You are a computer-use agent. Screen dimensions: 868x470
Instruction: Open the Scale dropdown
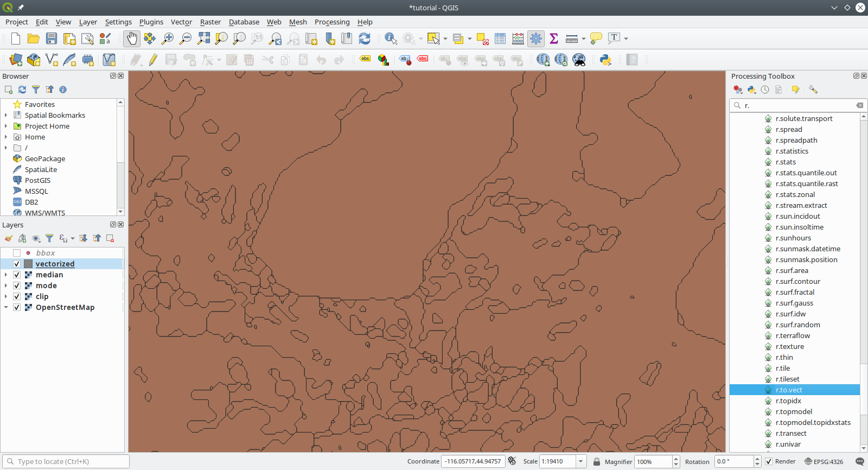(x=581, y=461)
